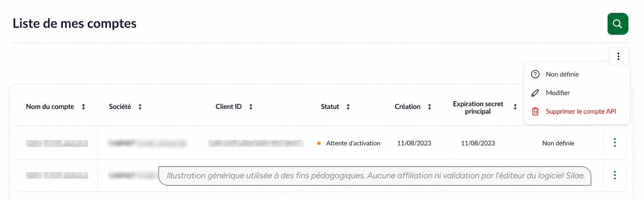Screen dimensions: 644x199
Task: Click the three-dot menu above the table
Action: (x=618, y=57)
